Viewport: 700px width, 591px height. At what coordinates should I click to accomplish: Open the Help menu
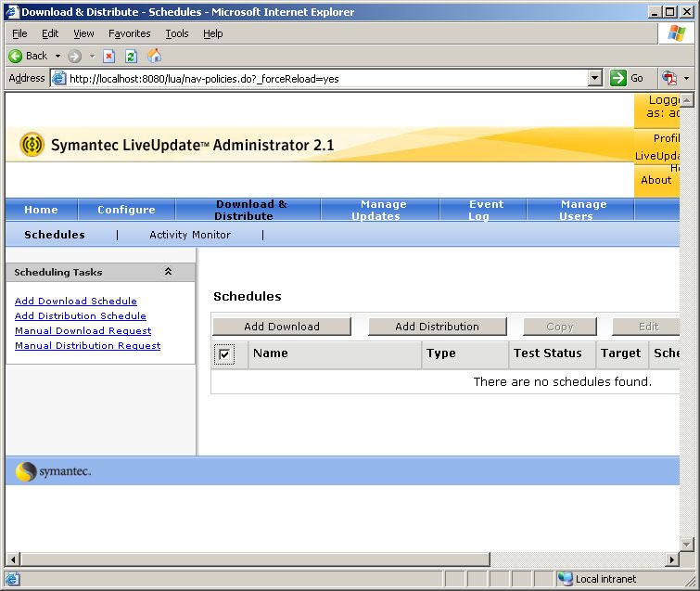(x=212, y=33)
